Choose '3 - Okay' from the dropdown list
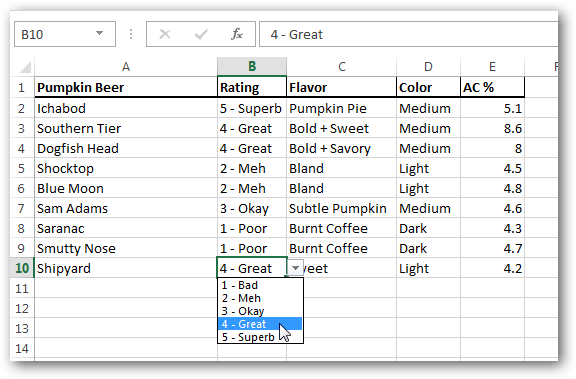The width and height of the screenshot is (576, 379). [260, 311]
